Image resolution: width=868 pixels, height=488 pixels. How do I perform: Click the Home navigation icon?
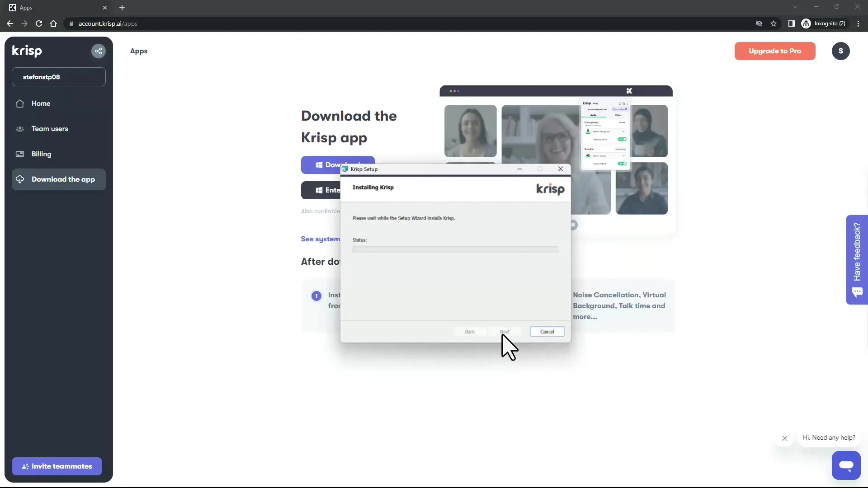tap(20, 103)
